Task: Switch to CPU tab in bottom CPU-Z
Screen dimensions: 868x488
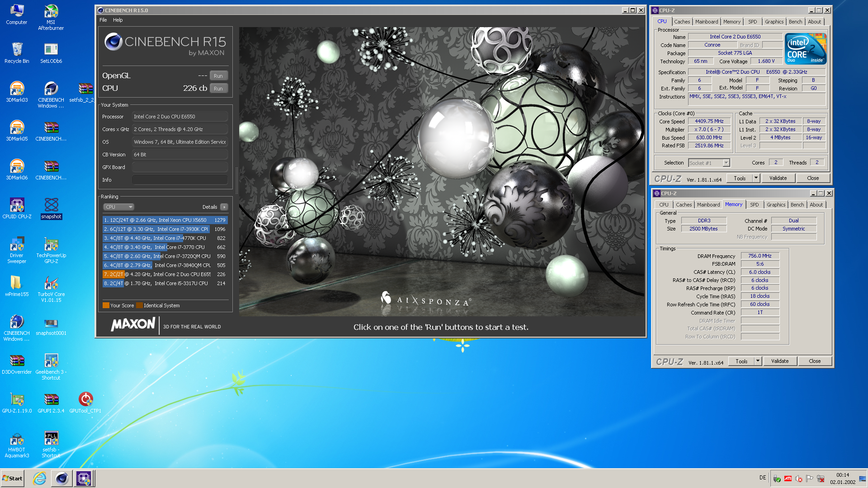Action: coord(664,205)
